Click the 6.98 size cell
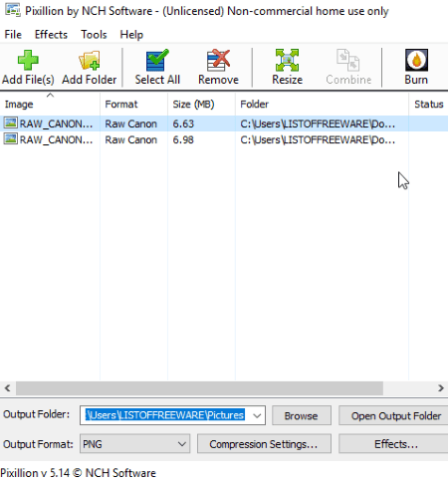Screen dimensions: 448x479 (183, 139)
